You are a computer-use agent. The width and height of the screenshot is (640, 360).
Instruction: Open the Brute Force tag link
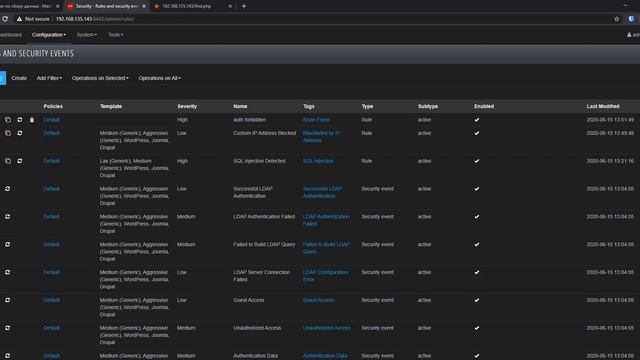coord(316,120)
